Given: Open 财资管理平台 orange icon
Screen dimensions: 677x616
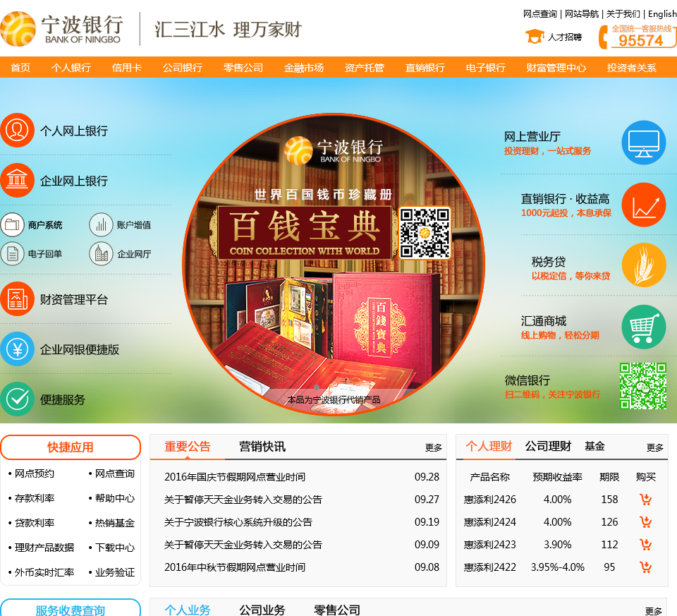Looking at the screenshot, I should tap(17, 299).
